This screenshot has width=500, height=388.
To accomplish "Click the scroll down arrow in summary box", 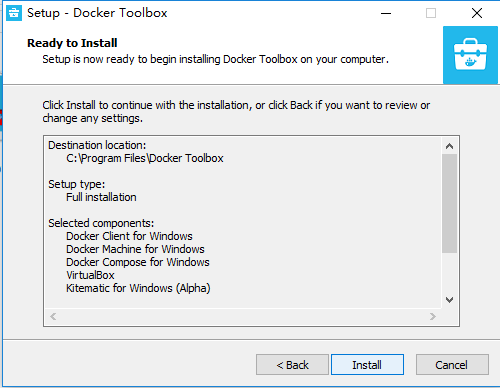I will point(449,300).
